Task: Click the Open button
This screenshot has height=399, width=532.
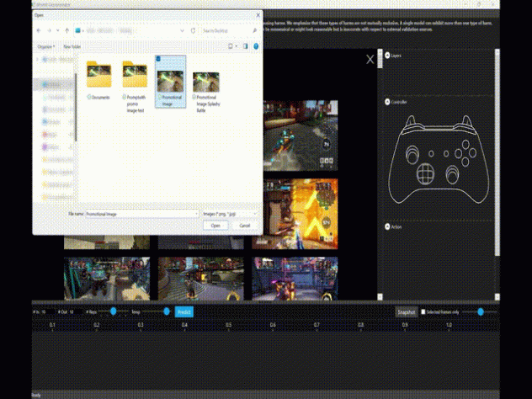Action: pos(215,226)
